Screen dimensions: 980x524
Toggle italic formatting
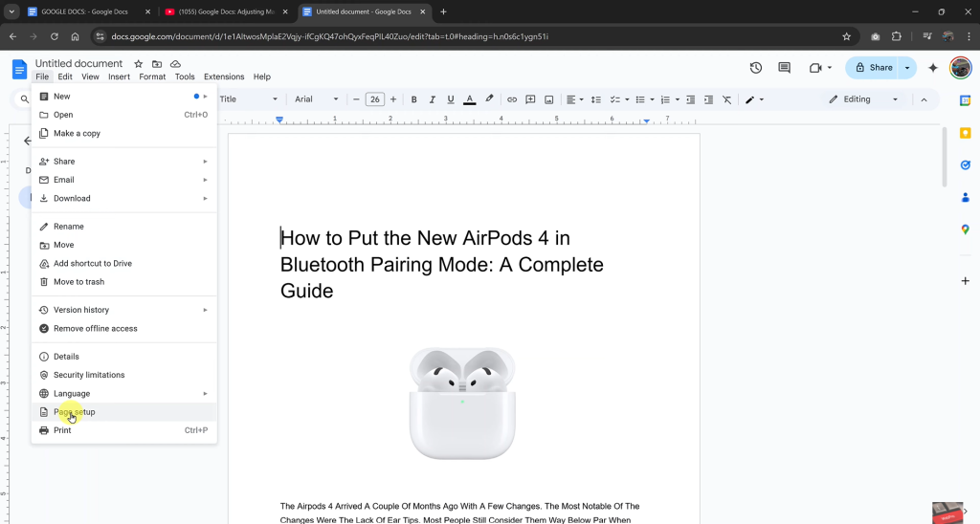click(432, 99)
